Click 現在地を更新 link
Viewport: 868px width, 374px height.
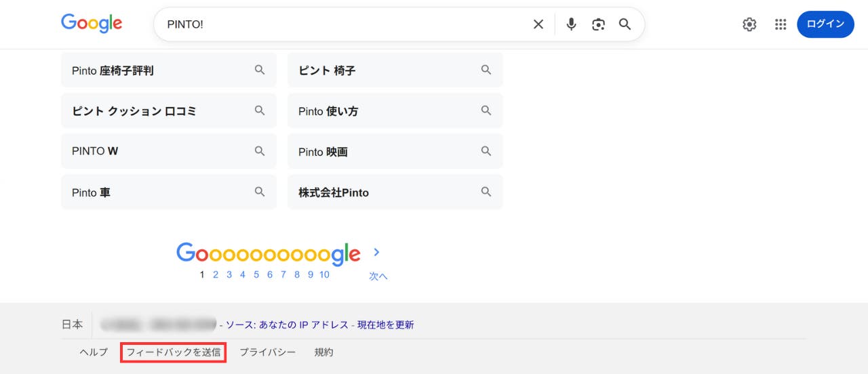385,325
